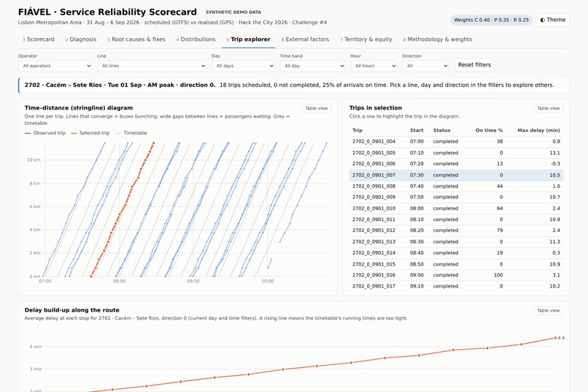Expand the Operator dropdown
Screen dimensions: 588x392
[x=55, y=66]
